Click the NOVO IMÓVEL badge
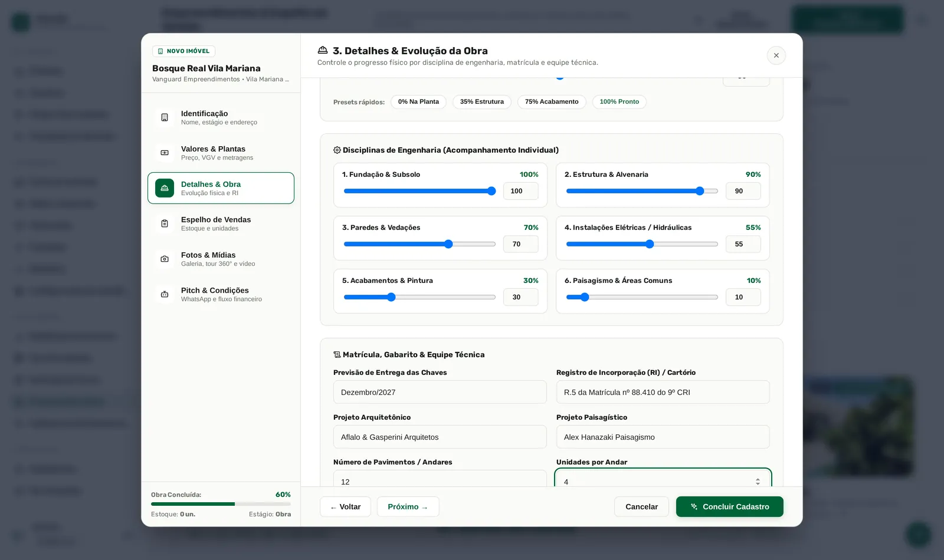 pos(183,51)
